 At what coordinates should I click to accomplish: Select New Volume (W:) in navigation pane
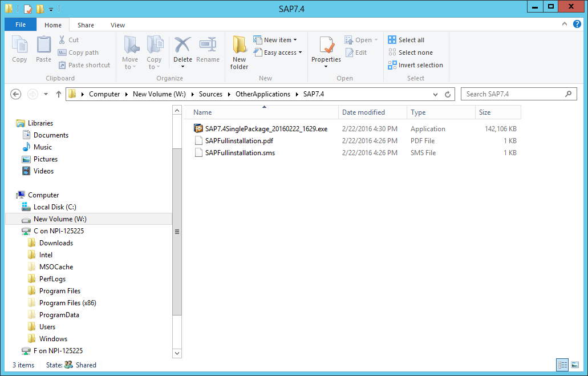[88, 219]
